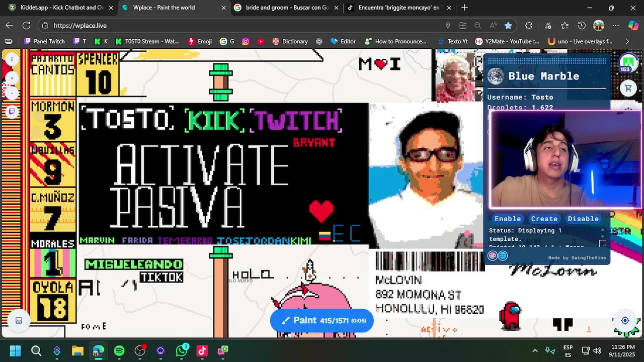Viewport: 644px width, 362px height.
Task: Toggle the favorite star for this page
Action: click(508, 25)
